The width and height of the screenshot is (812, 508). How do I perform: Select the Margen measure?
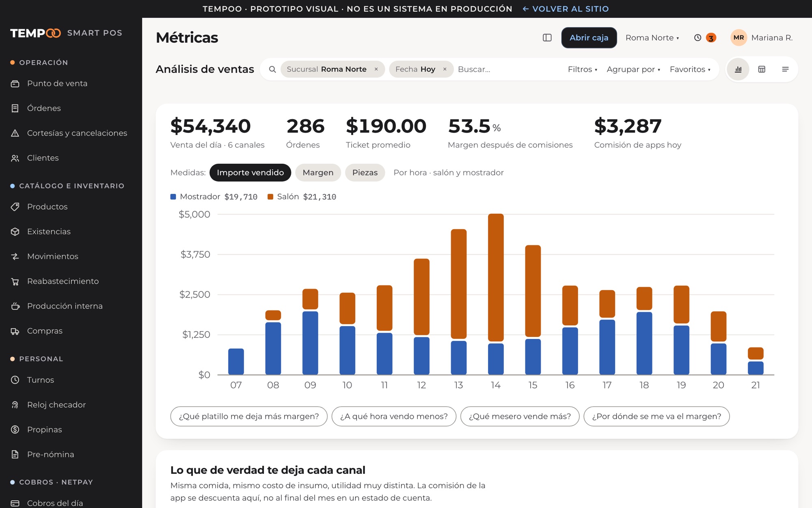[x=318, y=173]
